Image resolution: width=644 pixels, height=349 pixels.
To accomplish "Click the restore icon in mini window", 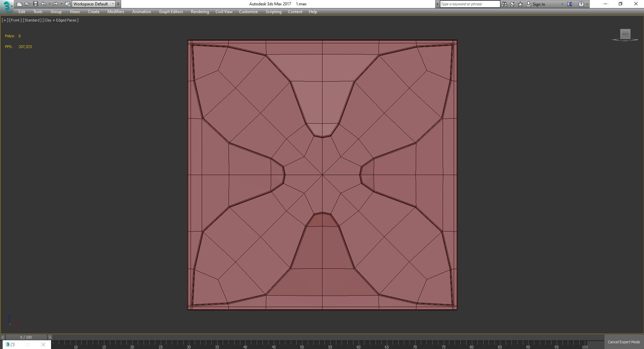I will [x=13, y=345].
